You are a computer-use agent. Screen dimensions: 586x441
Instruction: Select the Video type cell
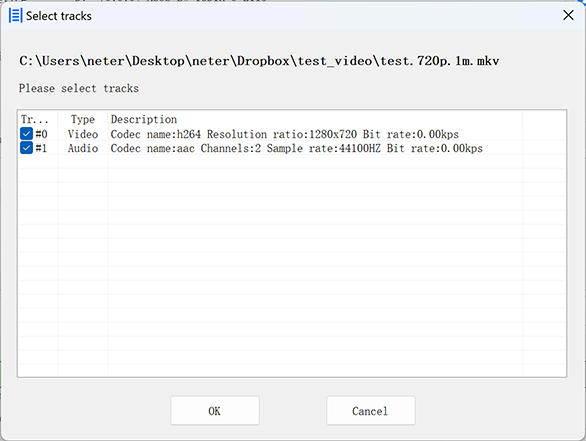pos(83,134)
